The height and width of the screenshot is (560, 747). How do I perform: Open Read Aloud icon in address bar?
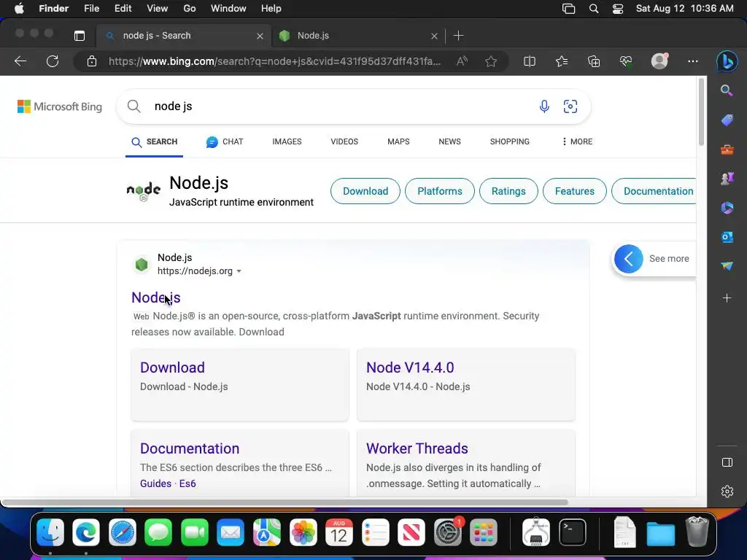462,61
